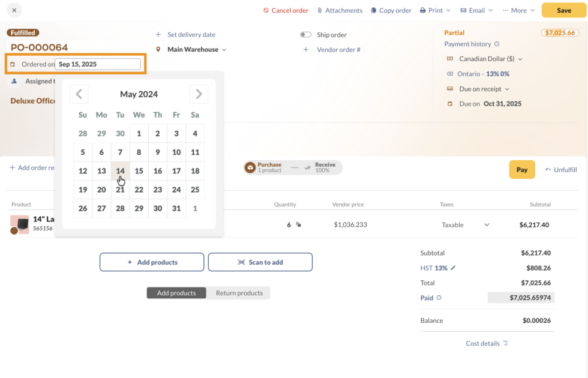Click the plus icon beside Set delivery date
Viewport: 588px width, 378px height.
(158, 35)
